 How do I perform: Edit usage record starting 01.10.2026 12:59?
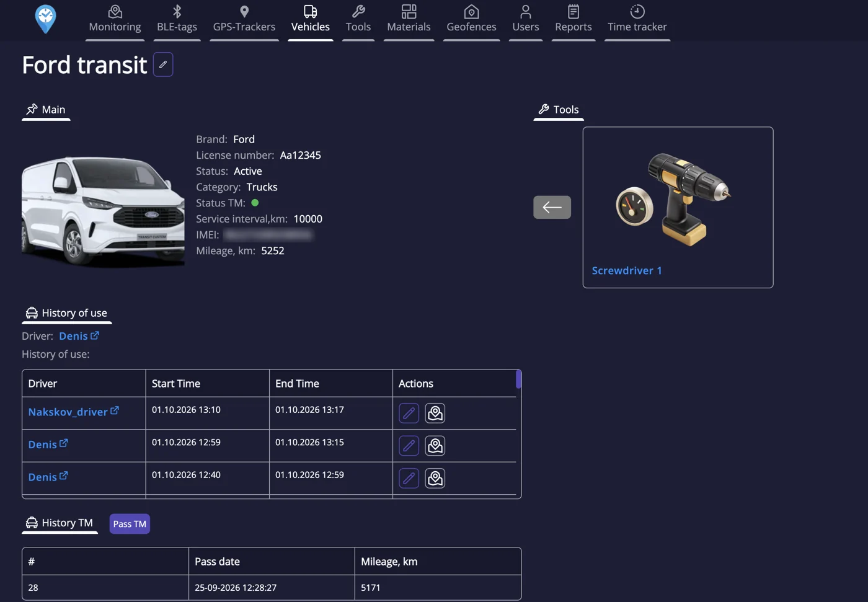(x=409, y=446)
